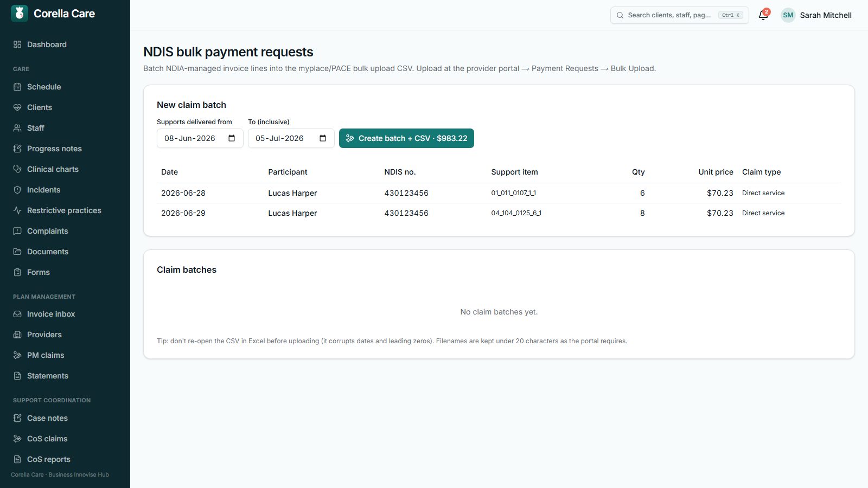Screen dimensions: 868x488
Task: Open CoS reports label
Action: click(48, 459)
